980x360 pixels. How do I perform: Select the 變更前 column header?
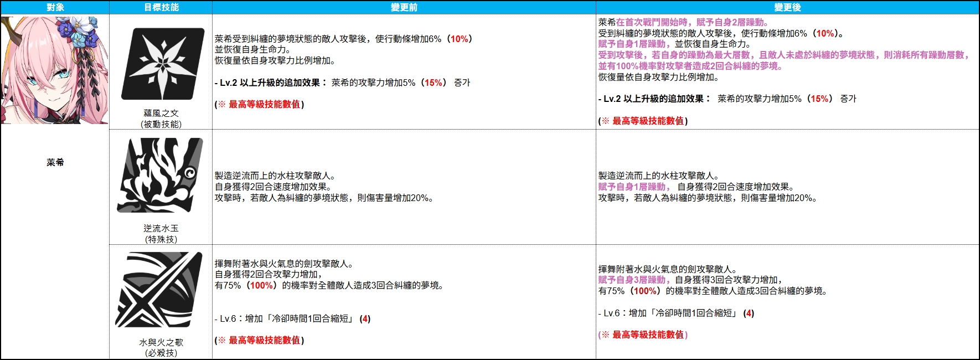[404, 7]
